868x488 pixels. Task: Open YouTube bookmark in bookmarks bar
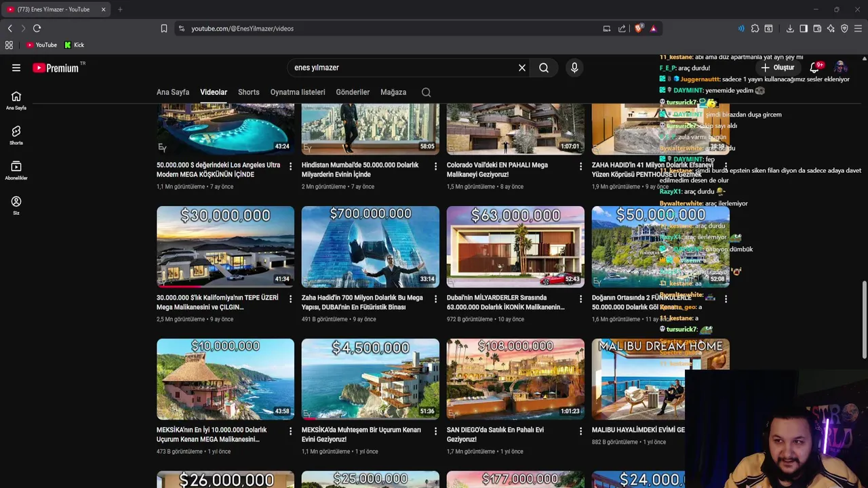click(41, 45)
